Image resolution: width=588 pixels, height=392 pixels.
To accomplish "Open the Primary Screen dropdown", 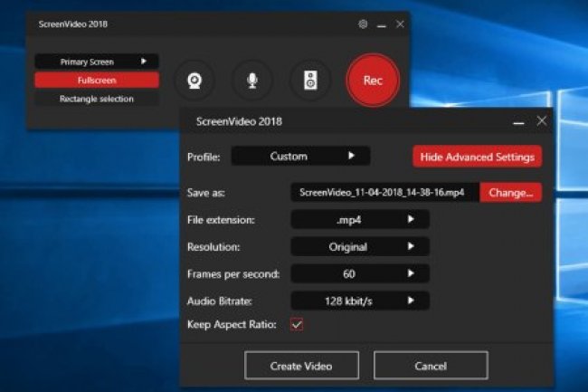I will (97, 62).
